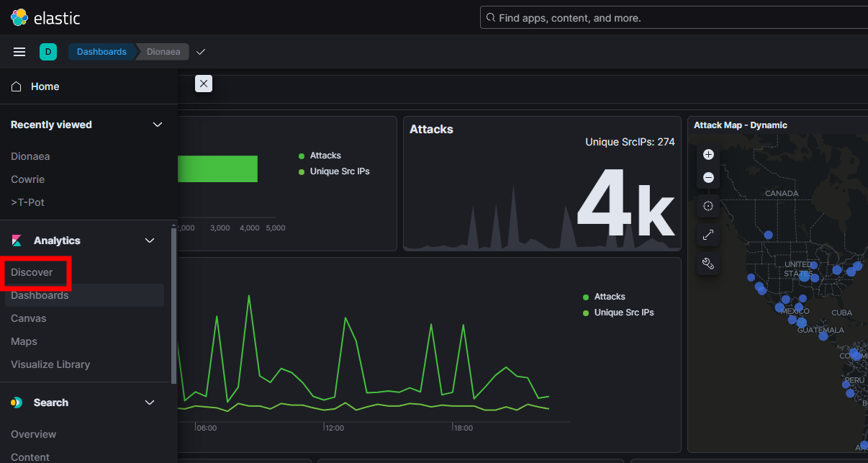Screen dimensions: 868x463
Task: Collapse the Recently viewed section
Action: coord(158,125)
